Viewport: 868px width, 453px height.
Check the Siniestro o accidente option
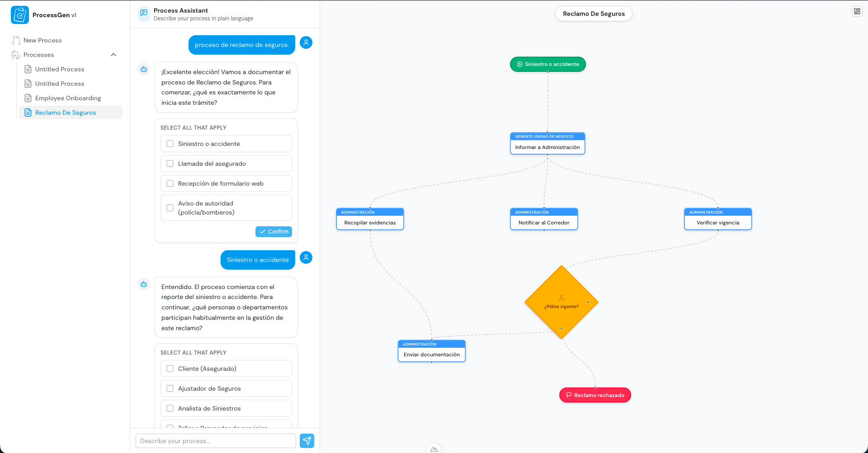pyautogui.click(x=170, y=144)
